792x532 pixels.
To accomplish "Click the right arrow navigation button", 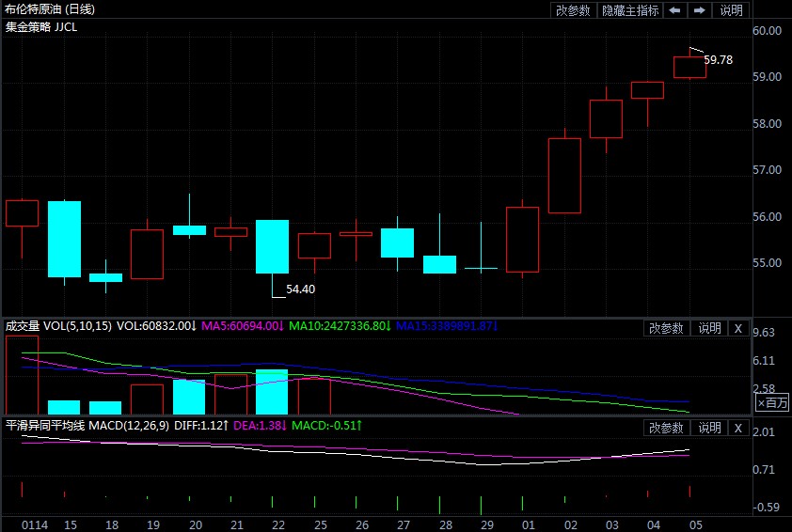I will 700,10.
